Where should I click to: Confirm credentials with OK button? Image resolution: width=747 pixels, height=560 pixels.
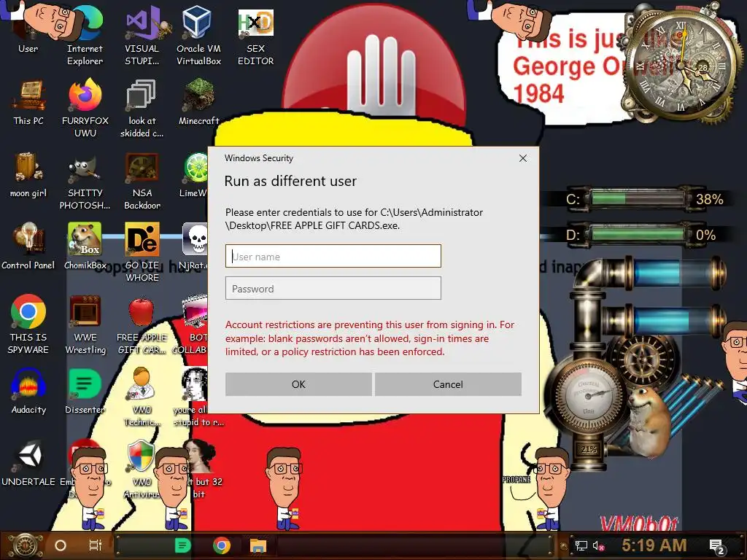(x=298, y=384)
